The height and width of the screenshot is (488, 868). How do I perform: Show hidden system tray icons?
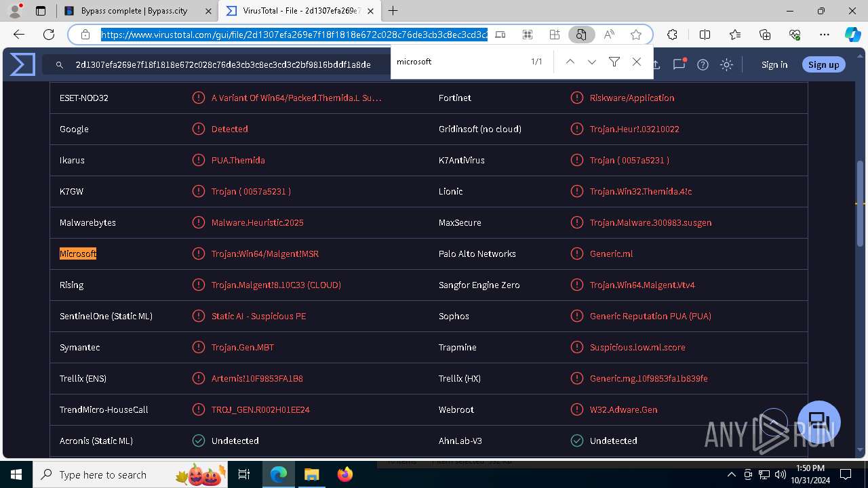click(732, 474)
